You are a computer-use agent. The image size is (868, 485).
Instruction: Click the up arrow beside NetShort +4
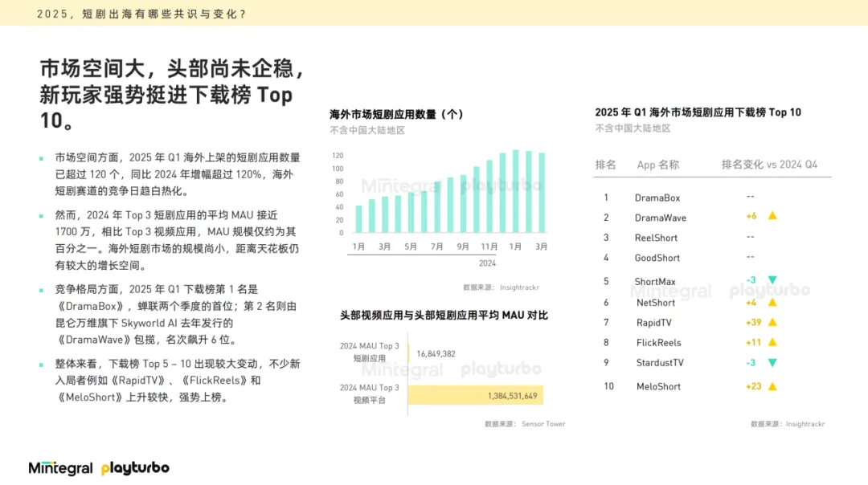tap(772, 302)
